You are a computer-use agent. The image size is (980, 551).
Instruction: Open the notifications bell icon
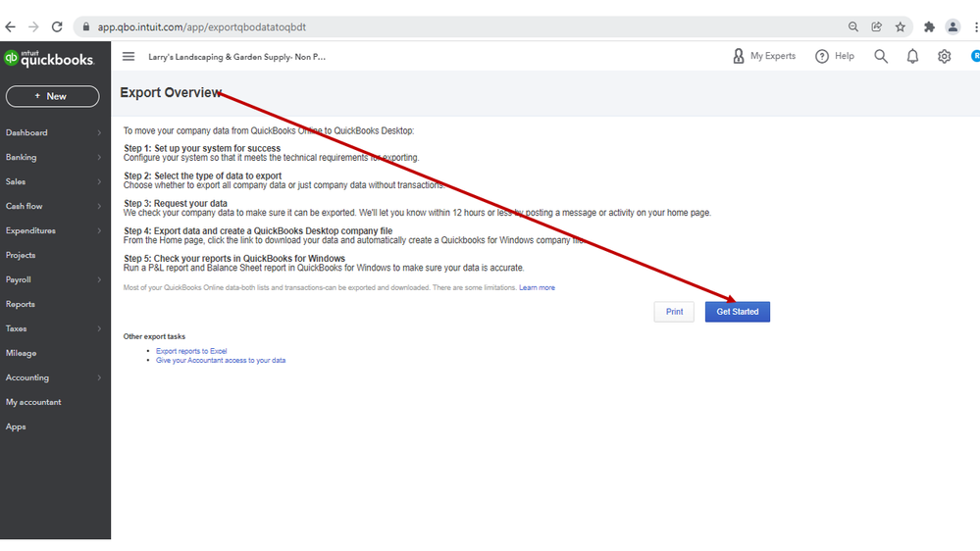coord(912,56)
